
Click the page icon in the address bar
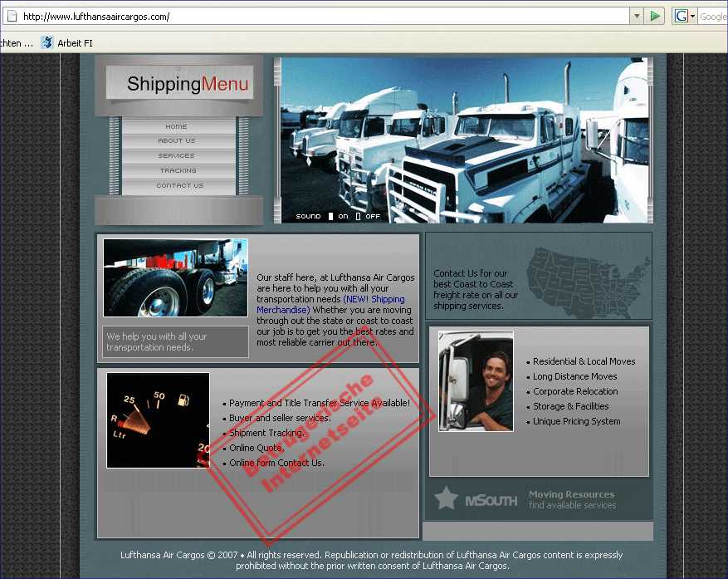[12, 17]
